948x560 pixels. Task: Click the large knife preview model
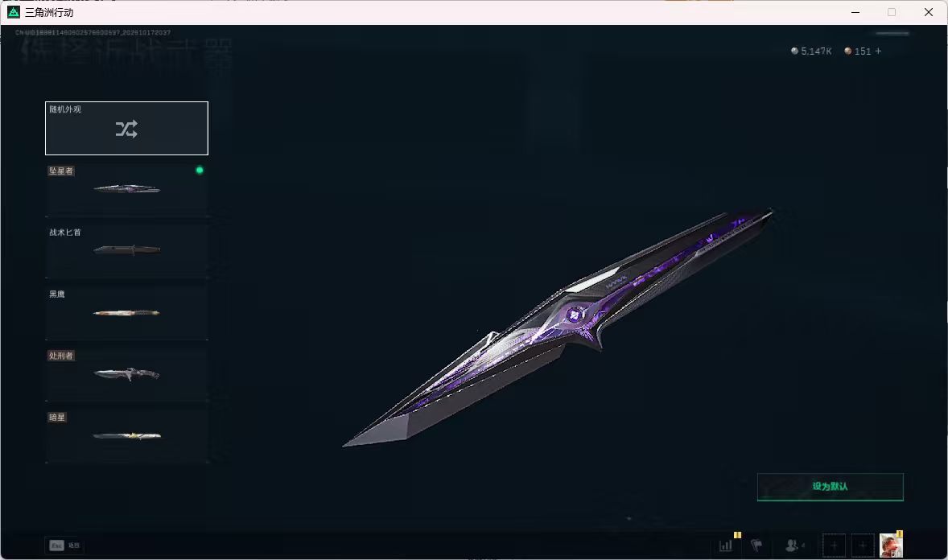tap(558, 327)
